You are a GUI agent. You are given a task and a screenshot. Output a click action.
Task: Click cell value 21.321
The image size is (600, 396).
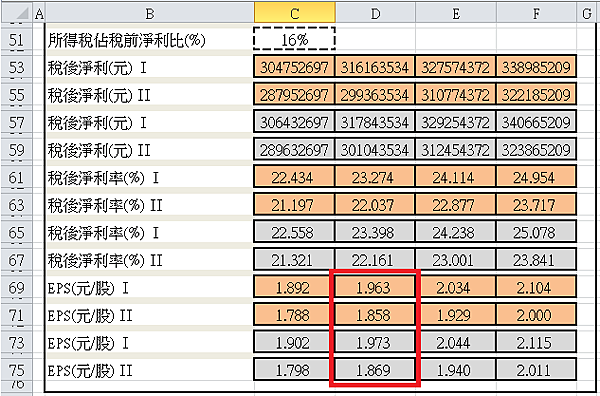tap(294, 260)
